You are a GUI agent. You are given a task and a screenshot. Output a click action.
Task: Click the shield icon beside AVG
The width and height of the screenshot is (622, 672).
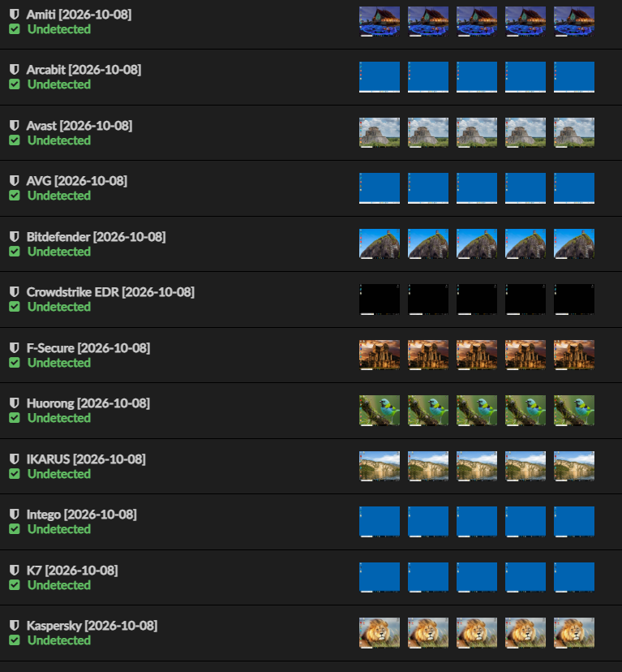(14, 180)
